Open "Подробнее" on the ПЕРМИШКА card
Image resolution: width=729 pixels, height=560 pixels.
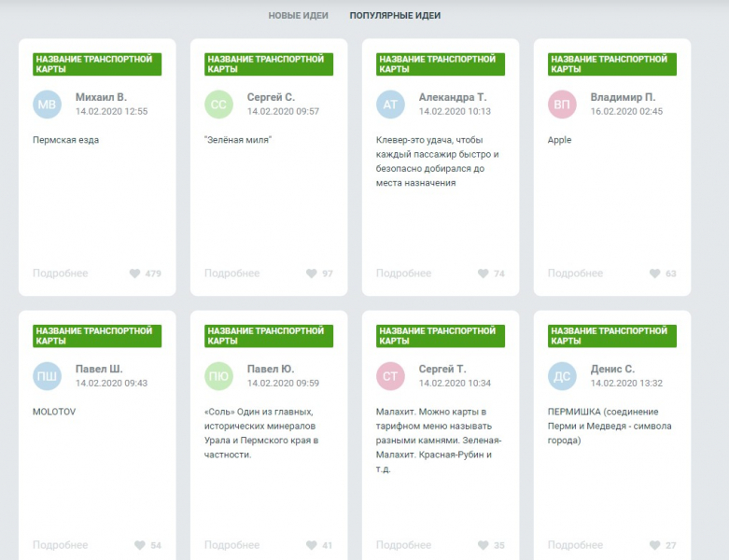click(575, 545)
